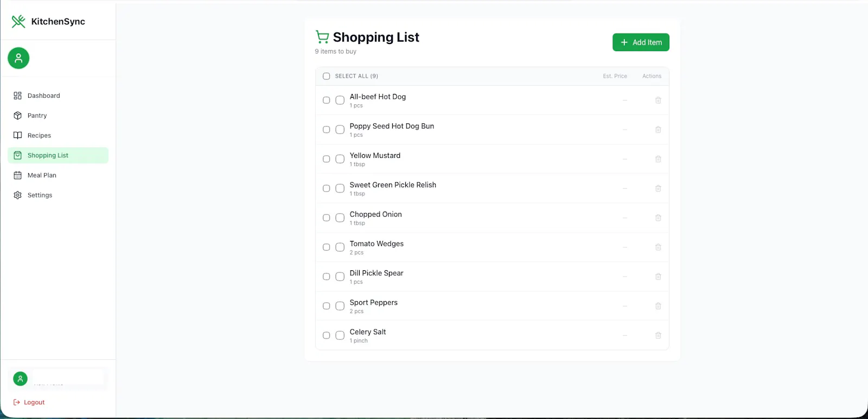The width and height of the screenshot is (868, 419).
Task: Click the SELECT ALL (9) label
Action: pos(356,76)
